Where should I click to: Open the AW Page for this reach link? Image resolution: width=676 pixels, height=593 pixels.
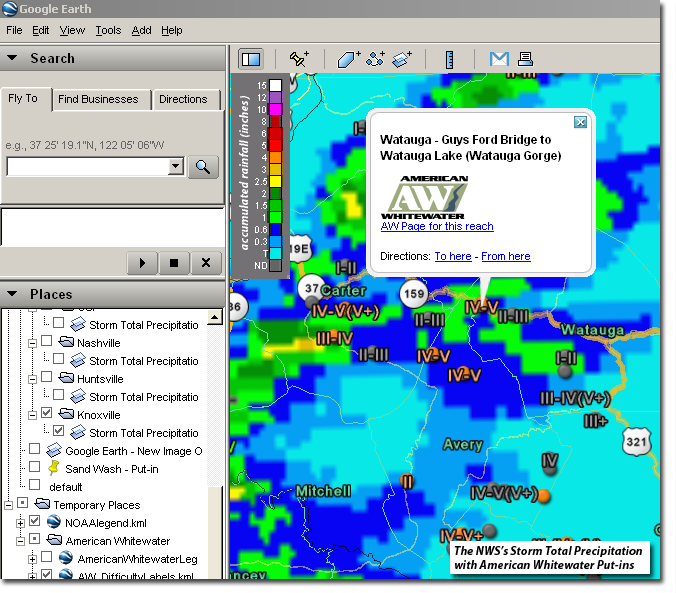click(x=437, y=226)
